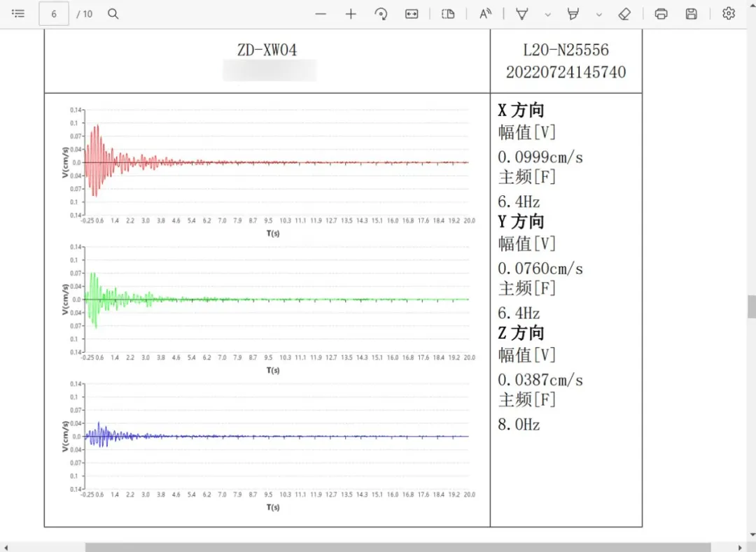Rotate the PDF page
The width and height of the screenshot is (756, 552).
[381, 14]
